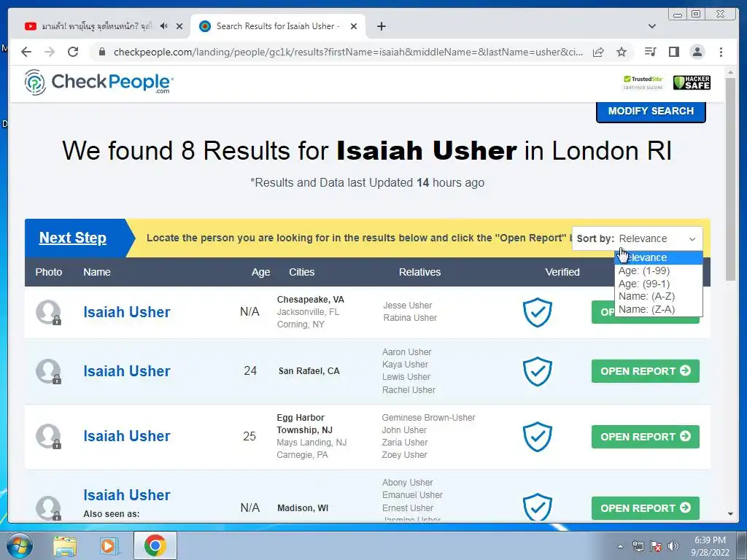Screen dimensions: 747x560
Task: Select the Search Results for Isaiah Usher tab
Action: (277, 26)
